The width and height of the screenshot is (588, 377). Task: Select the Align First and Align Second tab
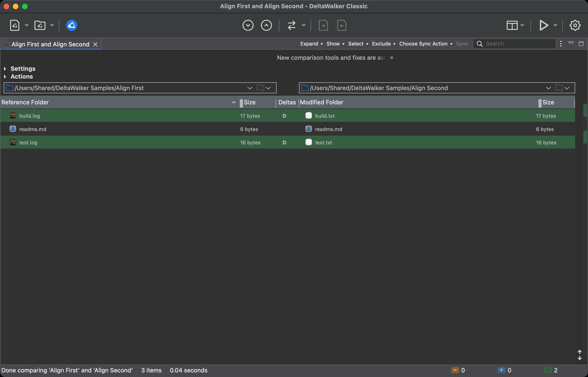click(x=50, y=44)
